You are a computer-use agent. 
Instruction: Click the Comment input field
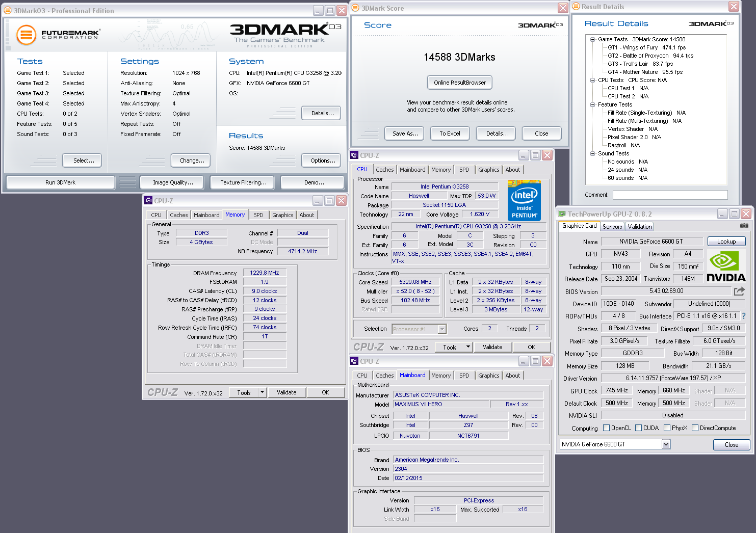[670, 195]
